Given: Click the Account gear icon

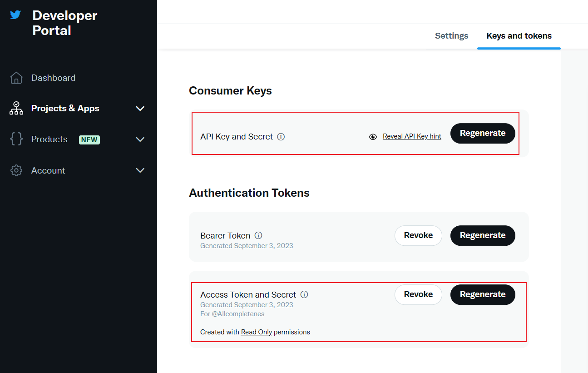Looking at the screenshot, I should click(x=16, y=171).
